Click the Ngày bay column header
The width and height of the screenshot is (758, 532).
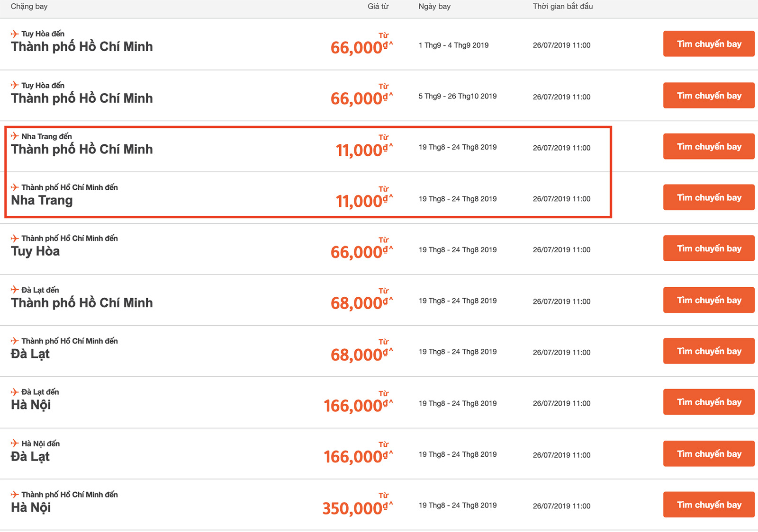pyautogui.click(x=434, y=7)
